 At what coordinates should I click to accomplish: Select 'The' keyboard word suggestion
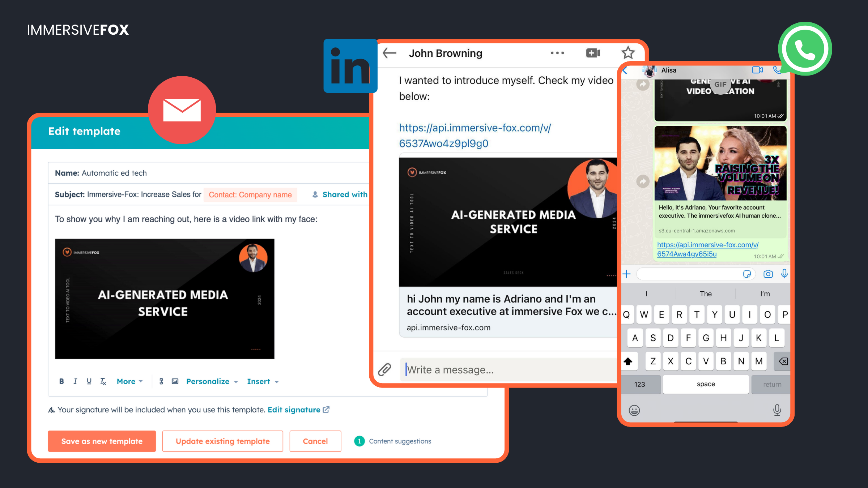point(705,294)
